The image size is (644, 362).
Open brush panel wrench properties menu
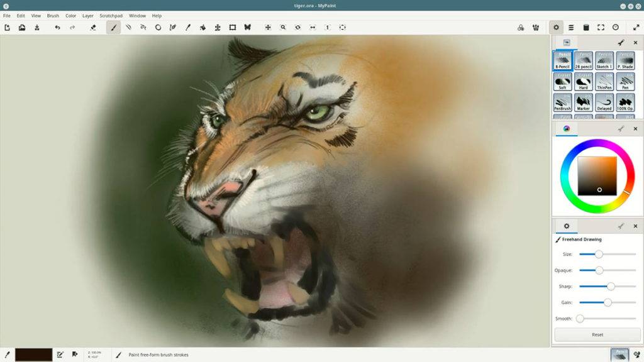click(621, 43)
